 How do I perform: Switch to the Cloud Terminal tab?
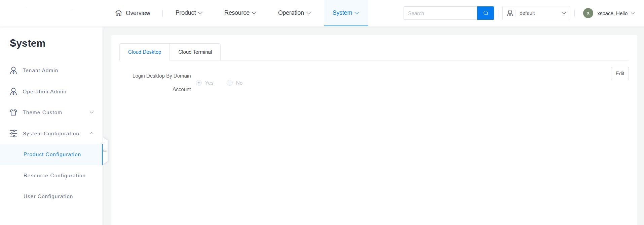pos(195,52)
